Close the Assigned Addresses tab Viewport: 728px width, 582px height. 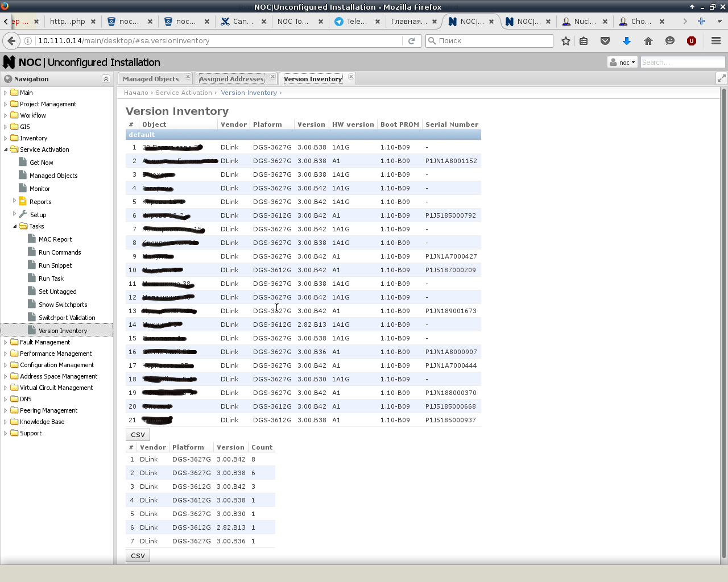pyautogui.click(x=272, y=77)
